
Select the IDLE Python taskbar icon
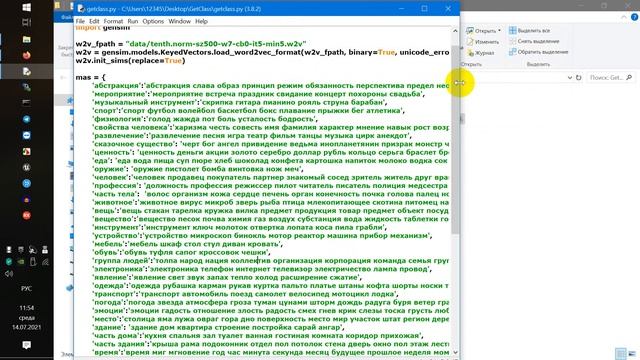27,71
